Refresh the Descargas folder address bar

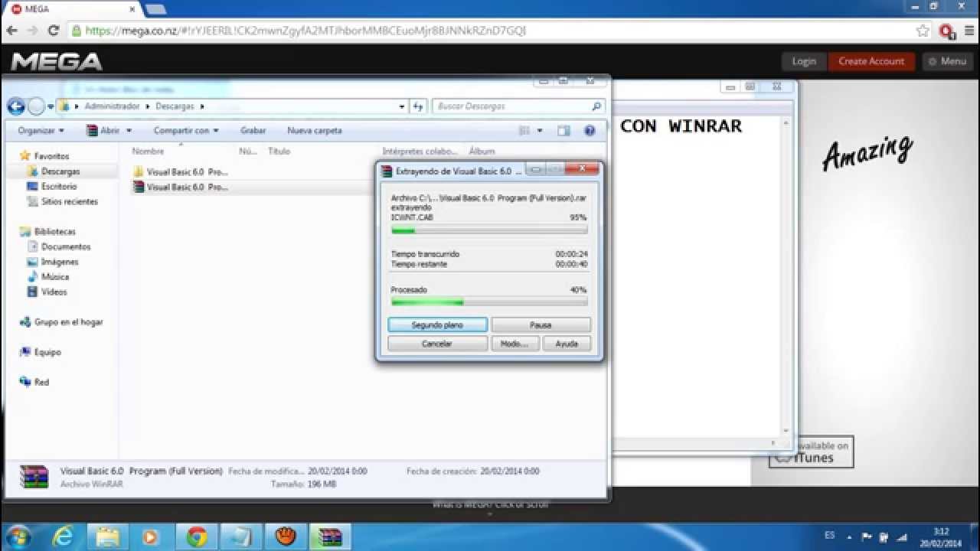click(x=418, y=106)
